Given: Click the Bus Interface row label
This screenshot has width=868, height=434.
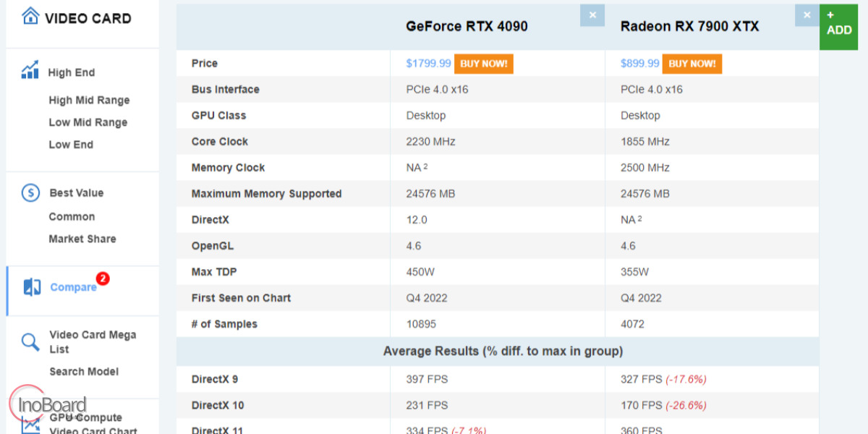Looking at the screenshot, I should click(226, 90).
